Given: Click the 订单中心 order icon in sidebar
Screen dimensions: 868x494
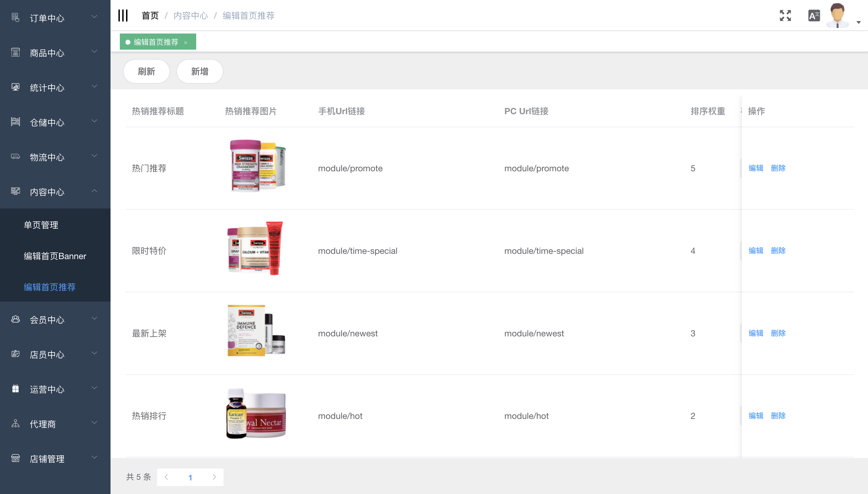Looking at the screenshot, I should pos(15,17).
